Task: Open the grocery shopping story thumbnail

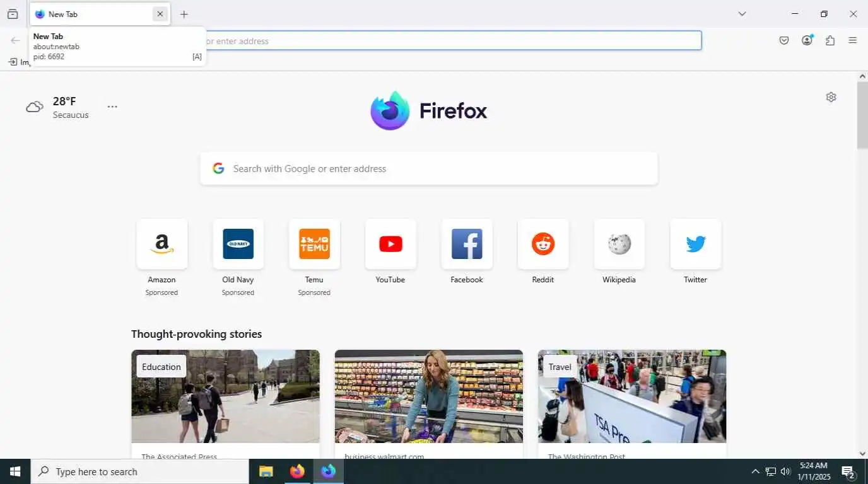Action: coord(429,397)
